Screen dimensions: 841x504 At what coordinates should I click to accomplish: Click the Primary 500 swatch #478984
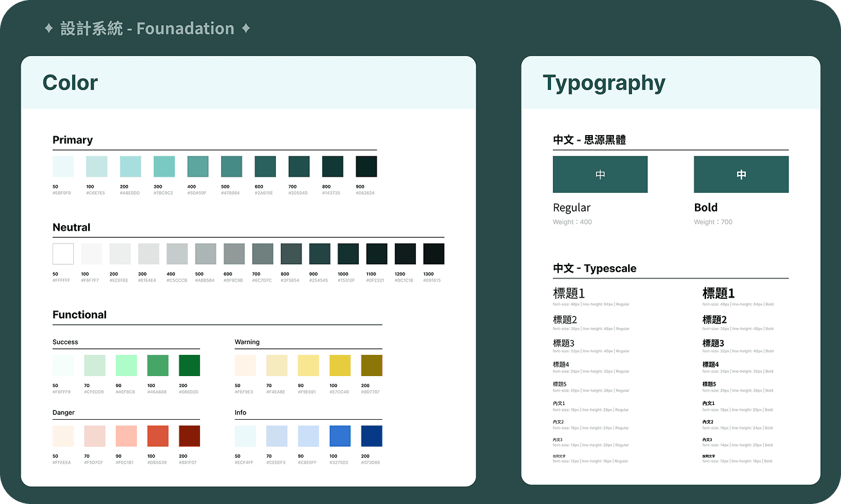coord(231,166)
